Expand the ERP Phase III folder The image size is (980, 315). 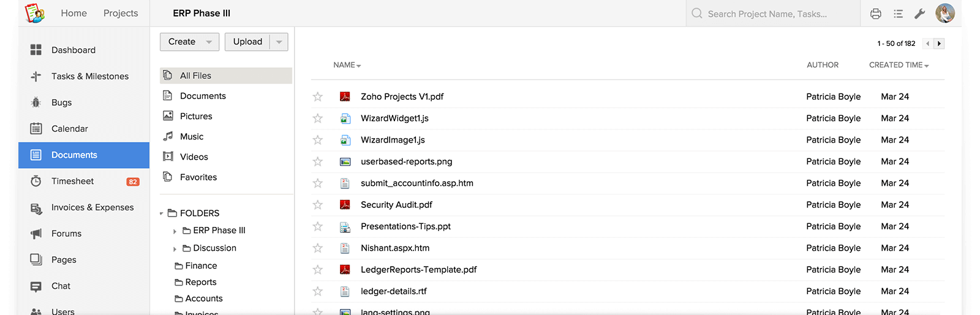(175, 231)
